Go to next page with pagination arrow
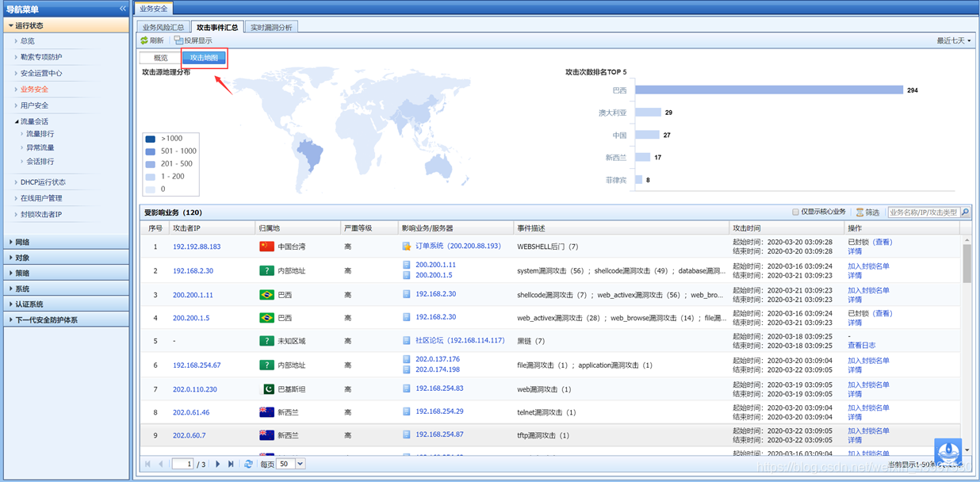Screen dimensions: 980x482 [217, 464]
